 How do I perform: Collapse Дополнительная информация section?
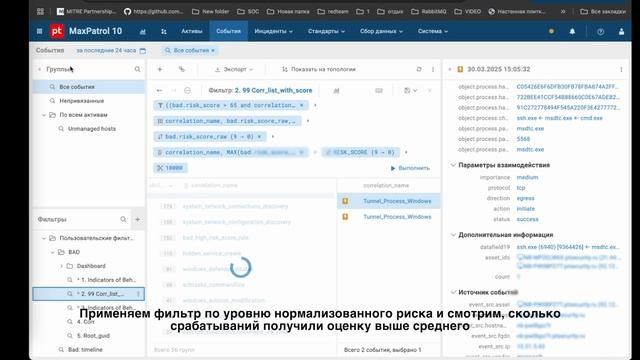[x=453, y=235]
